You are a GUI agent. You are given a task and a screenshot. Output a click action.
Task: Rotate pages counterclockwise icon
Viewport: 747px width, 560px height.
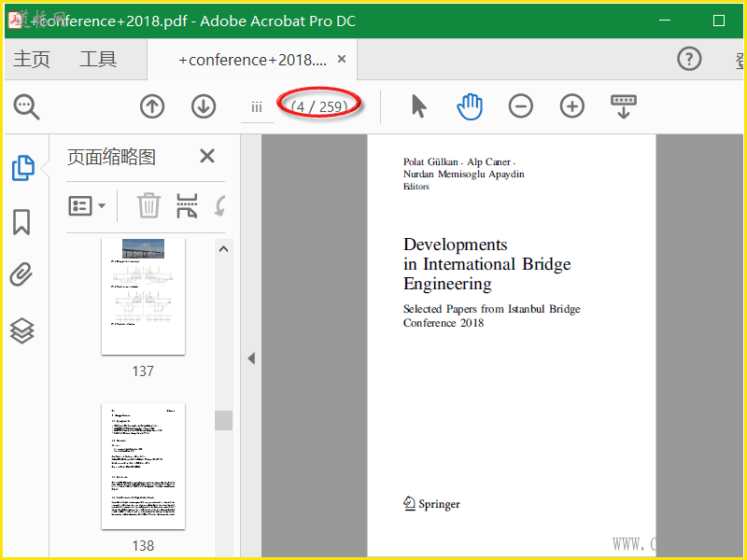click(220, 206)
